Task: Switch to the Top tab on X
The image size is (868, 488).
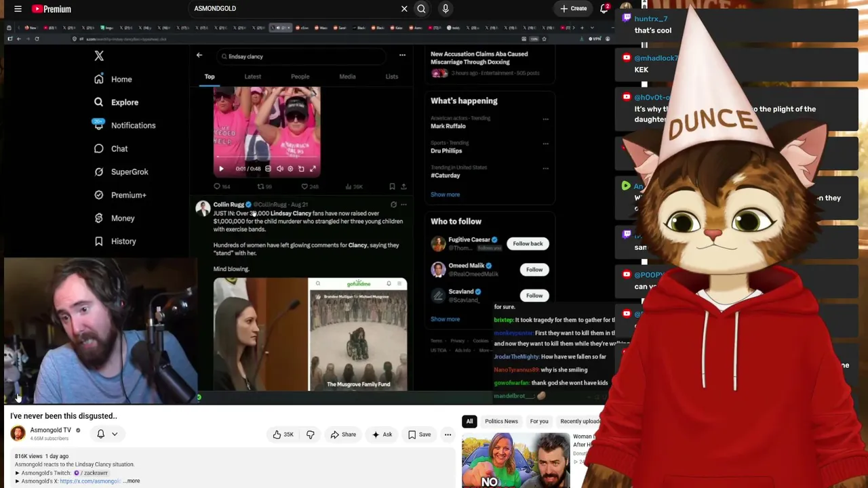Action: coord(210,77)
